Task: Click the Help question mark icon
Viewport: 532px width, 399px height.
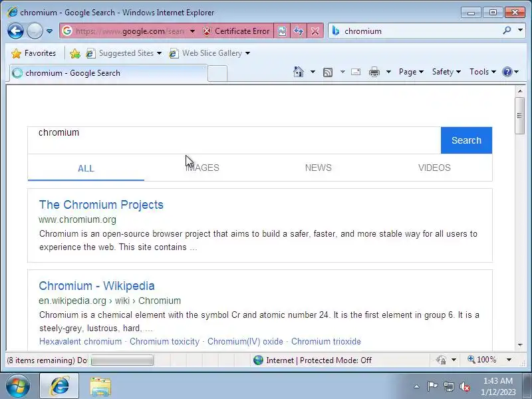Action: pyautogui.click(x=507, y=72)
